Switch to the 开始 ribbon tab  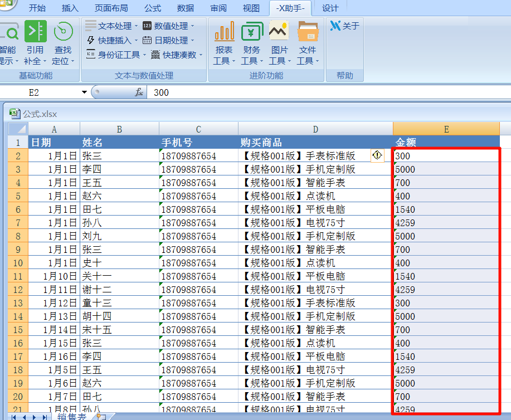click(x=37, y=8)
